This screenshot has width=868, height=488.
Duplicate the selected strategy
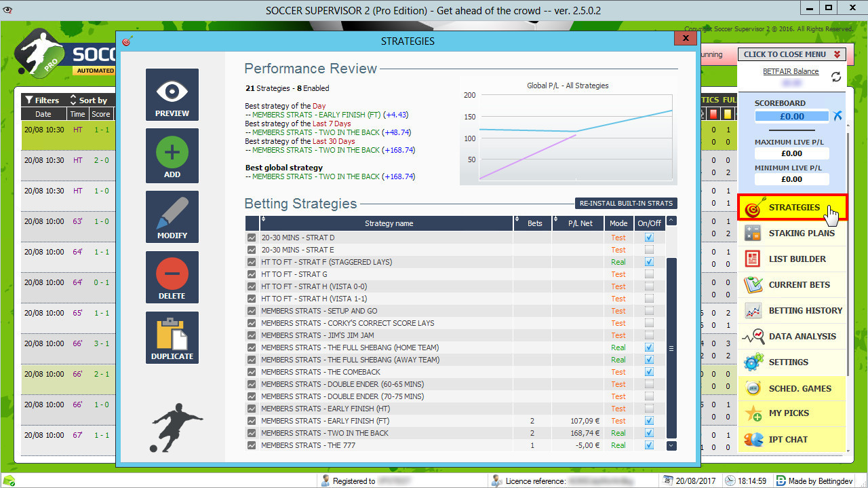click(x=172, y=337)
